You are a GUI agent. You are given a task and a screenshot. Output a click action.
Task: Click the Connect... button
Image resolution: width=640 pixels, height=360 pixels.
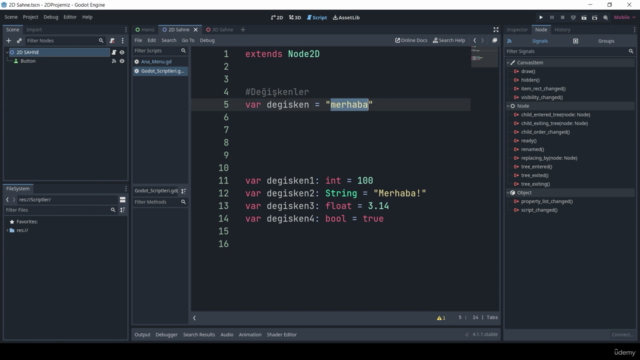pyautogui.click(x=622, y=335)
